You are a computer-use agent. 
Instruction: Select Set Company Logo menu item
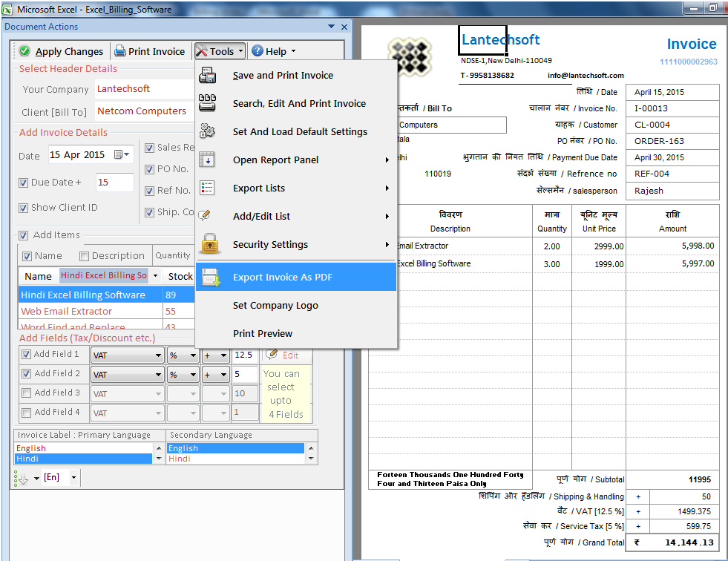(296, 305)
